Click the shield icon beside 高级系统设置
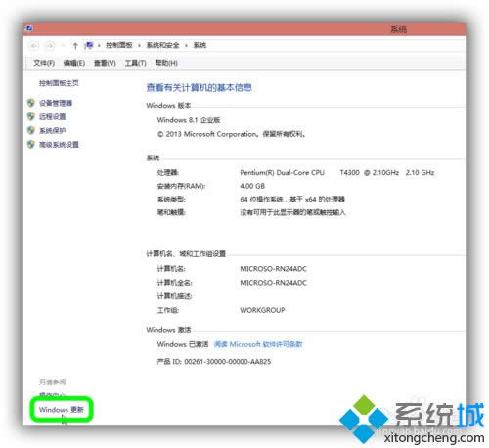Viewport: 489px width, 448px height. 31,144
